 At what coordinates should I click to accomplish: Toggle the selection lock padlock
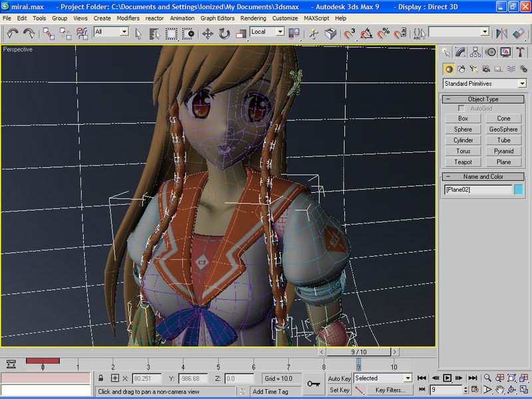[x=101, y=378]
